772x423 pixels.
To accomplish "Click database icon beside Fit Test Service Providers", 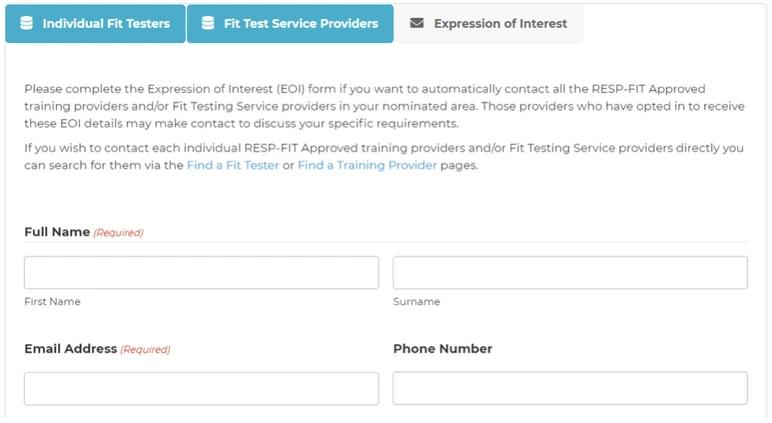I will pyautogui.click(x=208, y=23).
